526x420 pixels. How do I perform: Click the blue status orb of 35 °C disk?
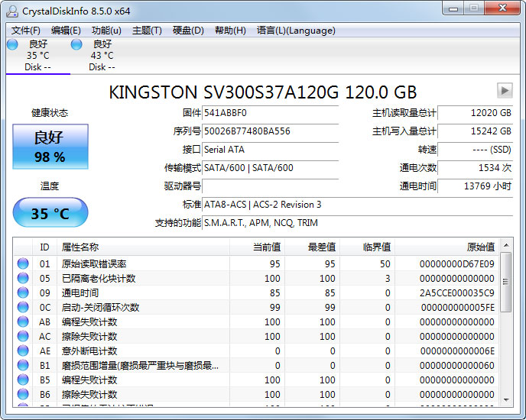click(12, 44)
